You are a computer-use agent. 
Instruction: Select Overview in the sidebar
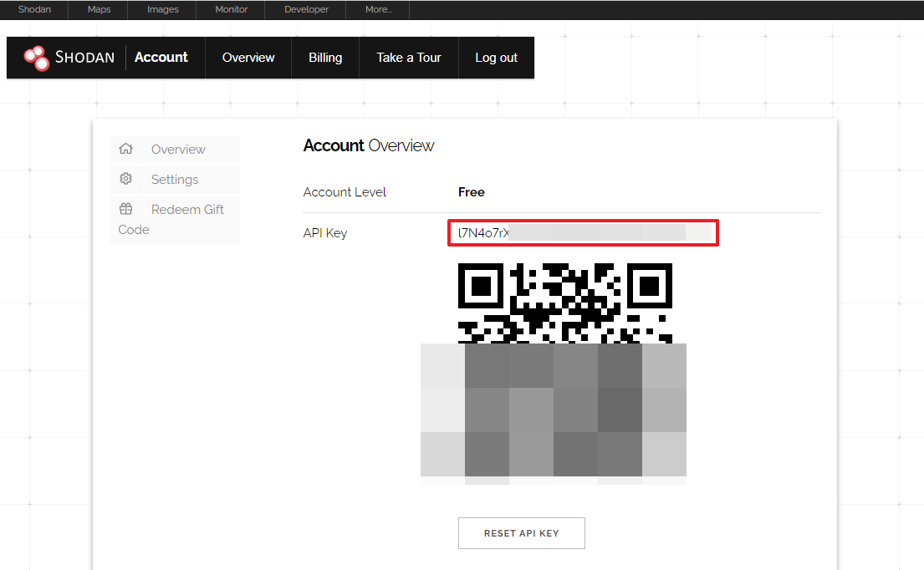click(175, 149)
